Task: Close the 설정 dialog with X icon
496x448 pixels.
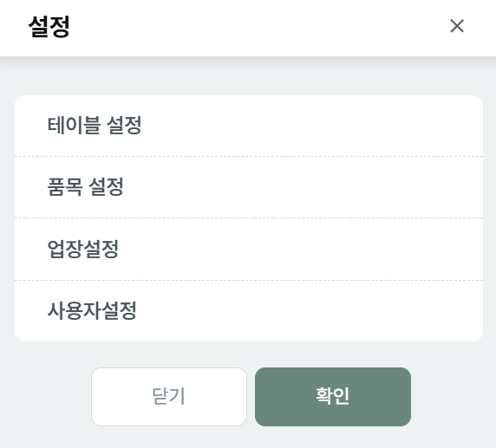Action: point(457,26)
